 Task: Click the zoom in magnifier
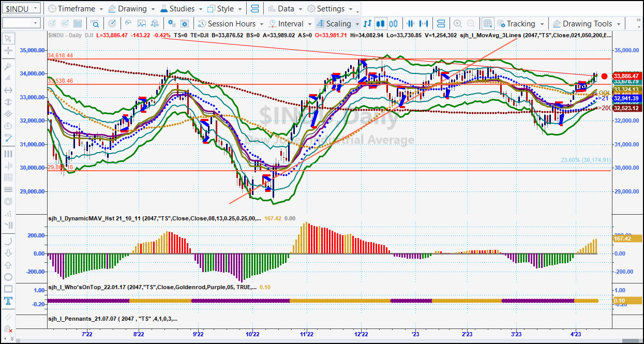point(458,23)
